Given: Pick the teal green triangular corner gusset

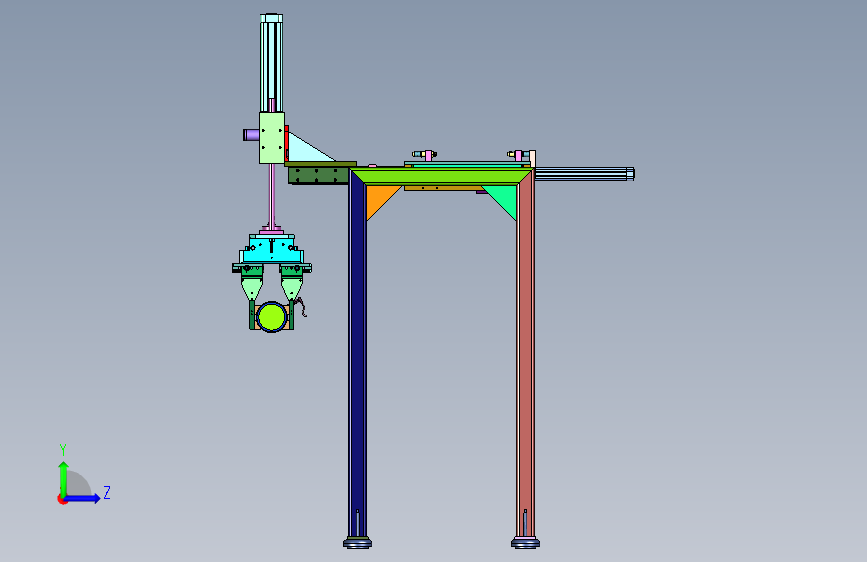Looking at the screenshot, I should pyautogui.click(x=504, y=199).
